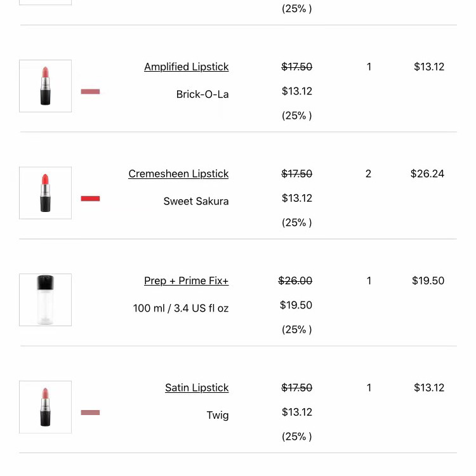Click the Satin Lipstick product thumbnail

coord(45,407)
